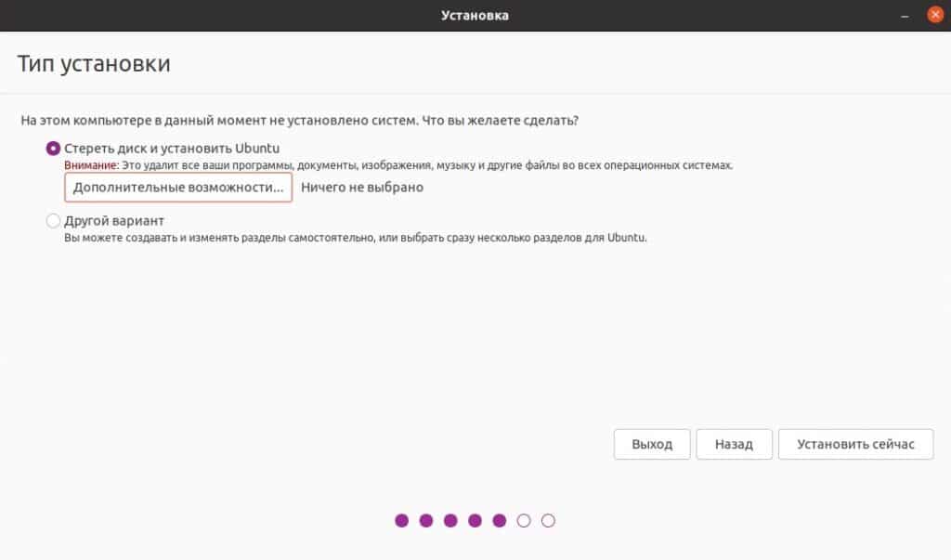The height and width of the screenshot is (560, 951).
Task: Click the first progress step dot
Action: [402, 521]
